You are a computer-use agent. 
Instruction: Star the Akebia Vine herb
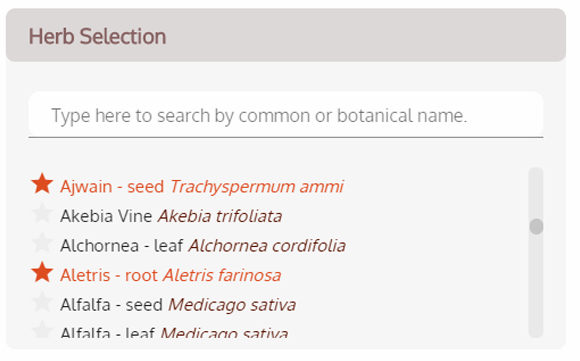[42, 213]
